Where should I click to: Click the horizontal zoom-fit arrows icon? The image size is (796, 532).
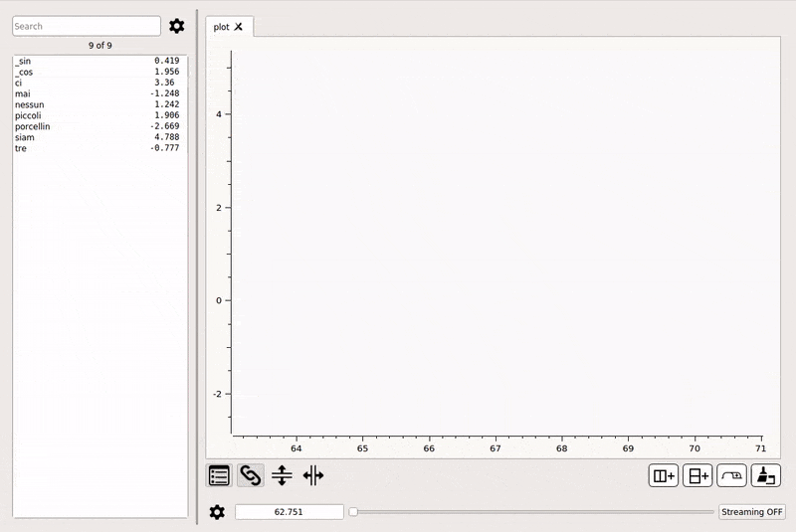tap(313, 475)
